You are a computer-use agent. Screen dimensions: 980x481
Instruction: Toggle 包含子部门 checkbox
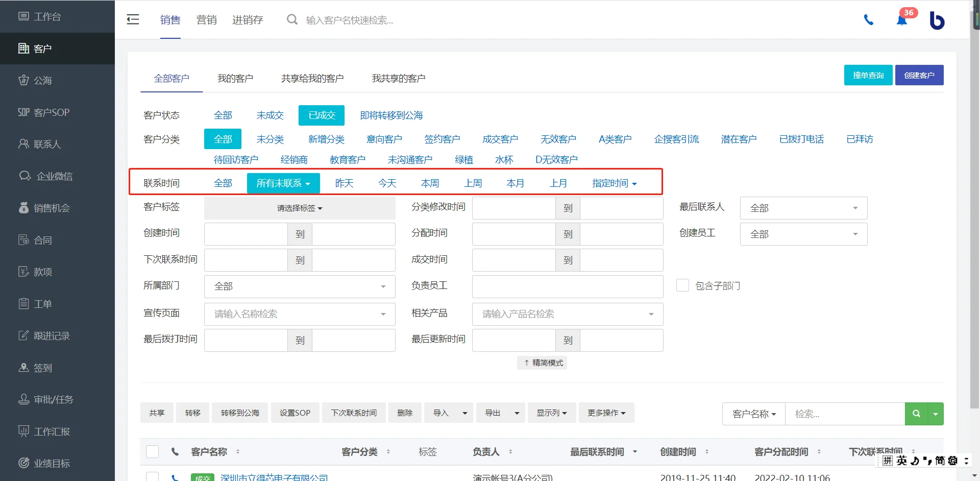coord(682,285)
